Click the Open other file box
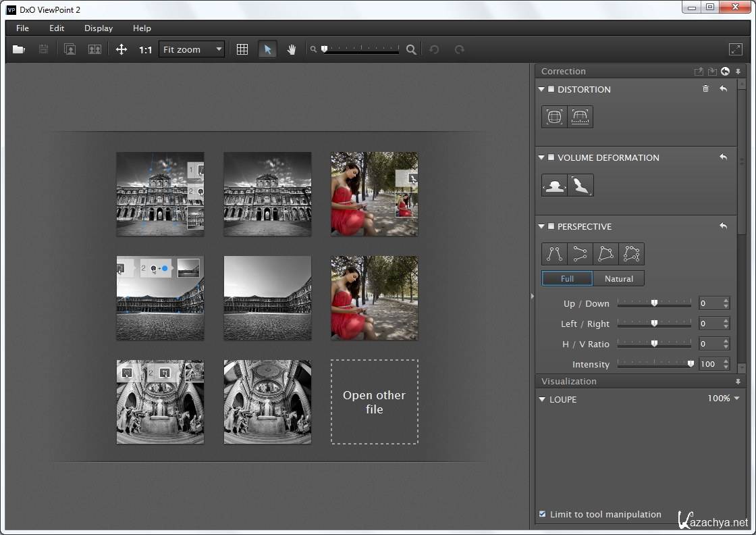This screenshot has height=535, width=756. point(374,402)
